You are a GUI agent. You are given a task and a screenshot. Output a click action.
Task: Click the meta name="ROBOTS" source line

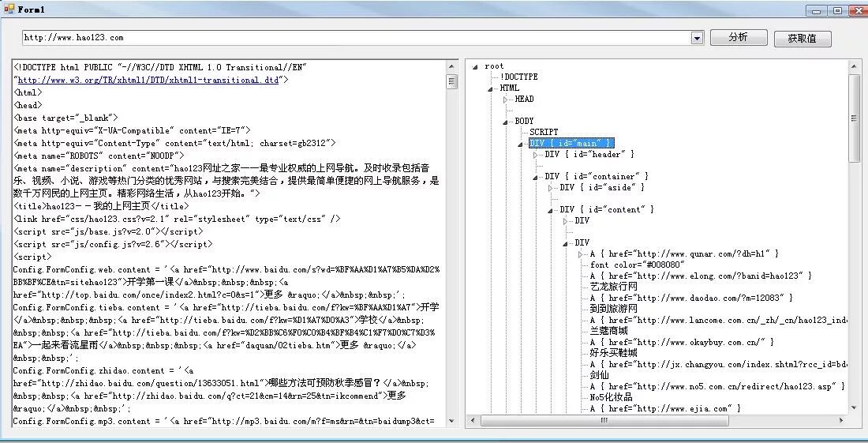(99, 156)
